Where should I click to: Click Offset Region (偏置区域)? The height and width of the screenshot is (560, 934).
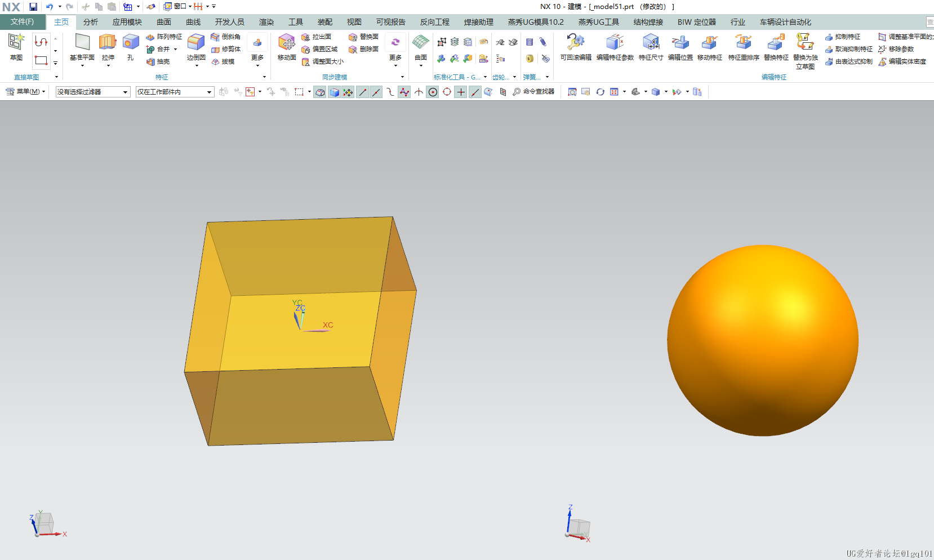coord(319,49)
